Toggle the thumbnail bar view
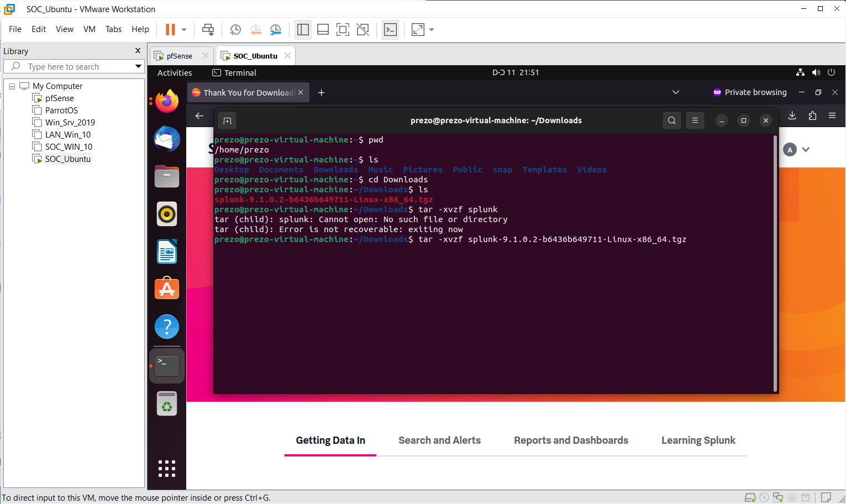 [x=323, y=30]
